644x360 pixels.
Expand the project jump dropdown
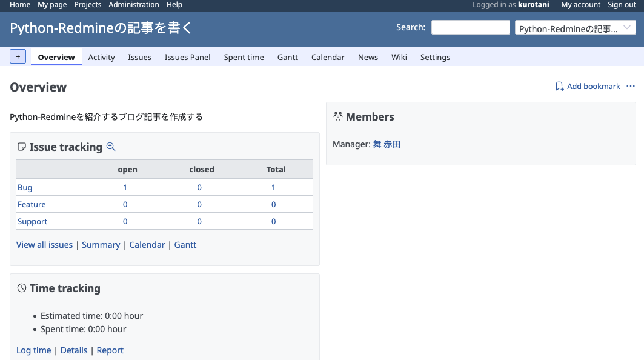[x=575, y=27]
